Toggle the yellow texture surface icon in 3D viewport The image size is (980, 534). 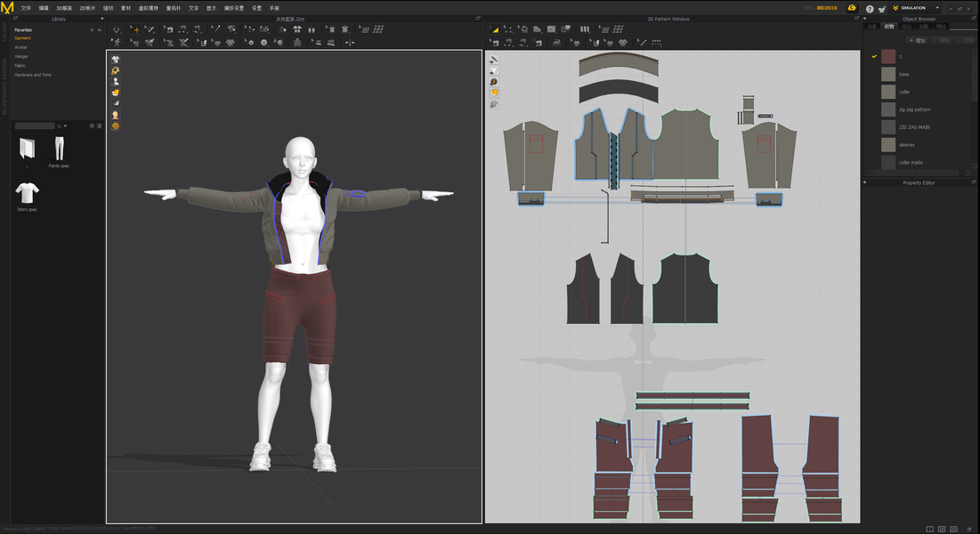point(115,93)
